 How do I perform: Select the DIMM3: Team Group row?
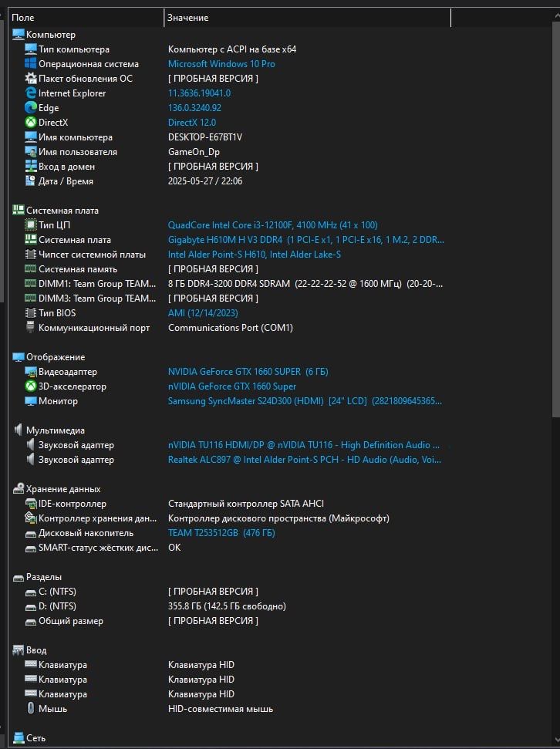click(229, 298)
